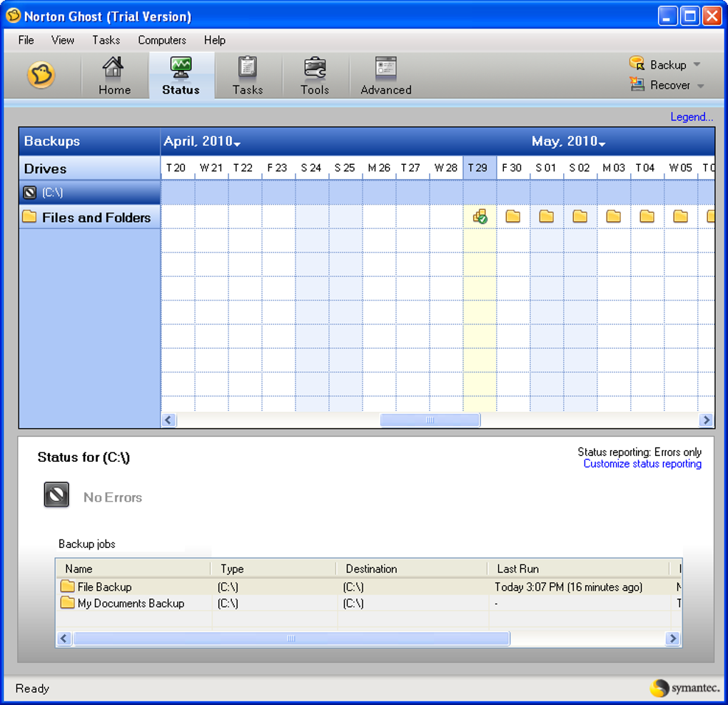Click the calendar horizontal scrollbar thumb
Screen dimensions: 728x705
(430, 420)
